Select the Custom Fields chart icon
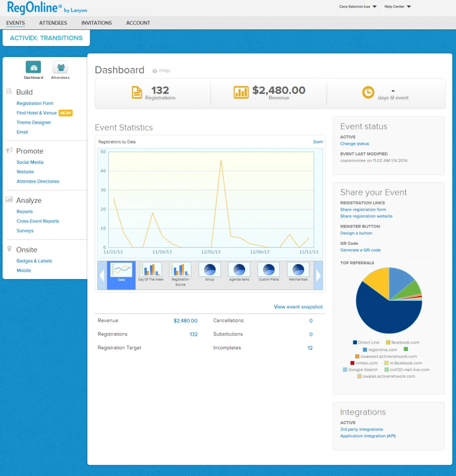The image size is (456, 476). pos(268,270)
